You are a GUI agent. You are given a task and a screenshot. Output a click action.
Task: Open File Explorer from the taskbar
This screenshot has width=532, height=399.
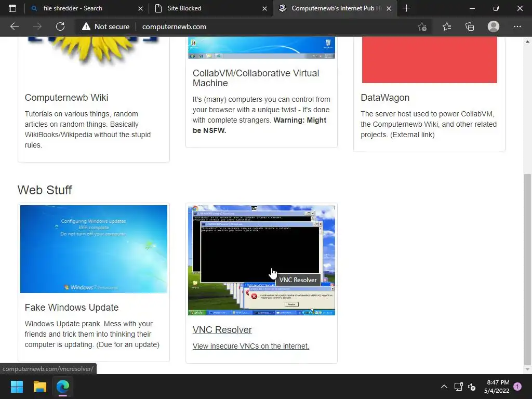click(39, 387)
